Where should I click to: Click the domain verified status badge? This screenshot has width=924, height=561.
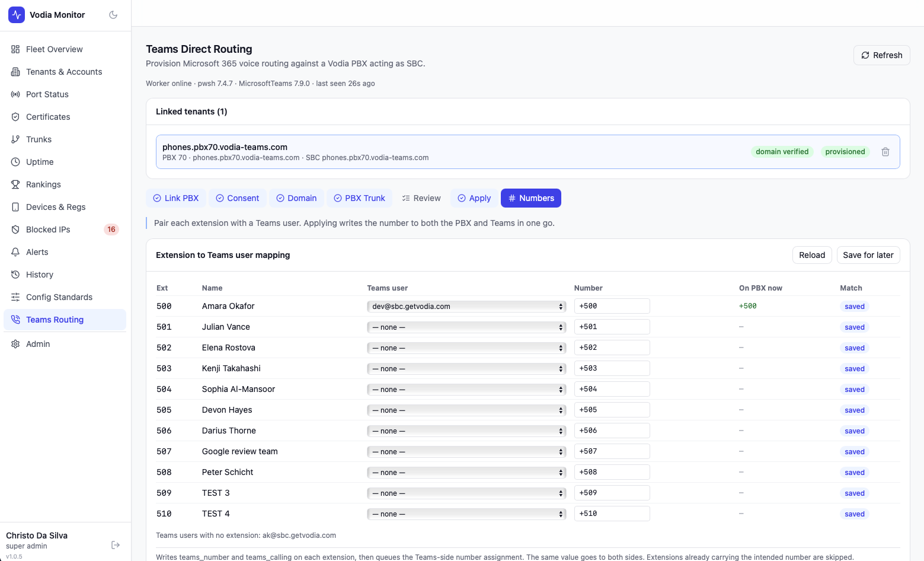pyautogui.click(x=782, y=152)
